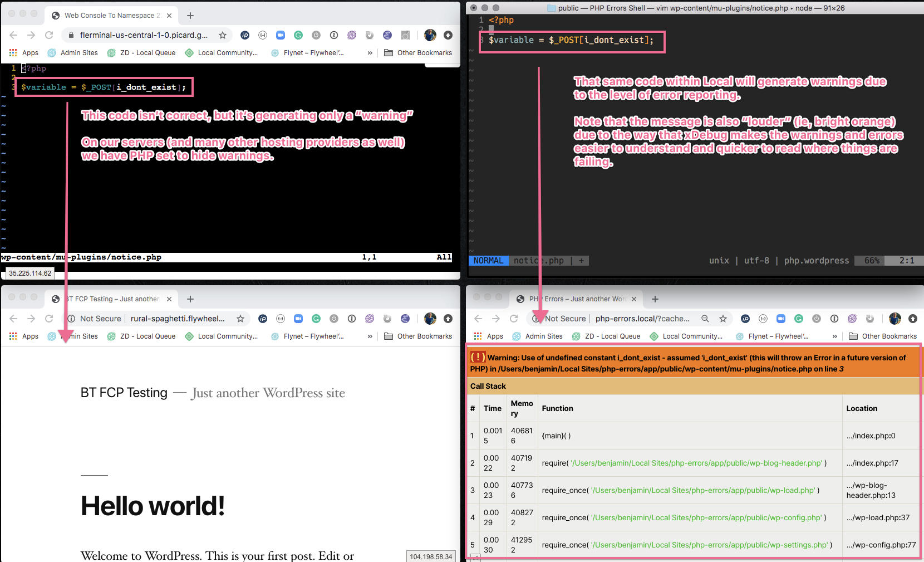Image resolution: width=924 pixels, height=562 pixels.
Task: Open Apps shortcut in BT FCP Testing window
Action: [24, 336]
